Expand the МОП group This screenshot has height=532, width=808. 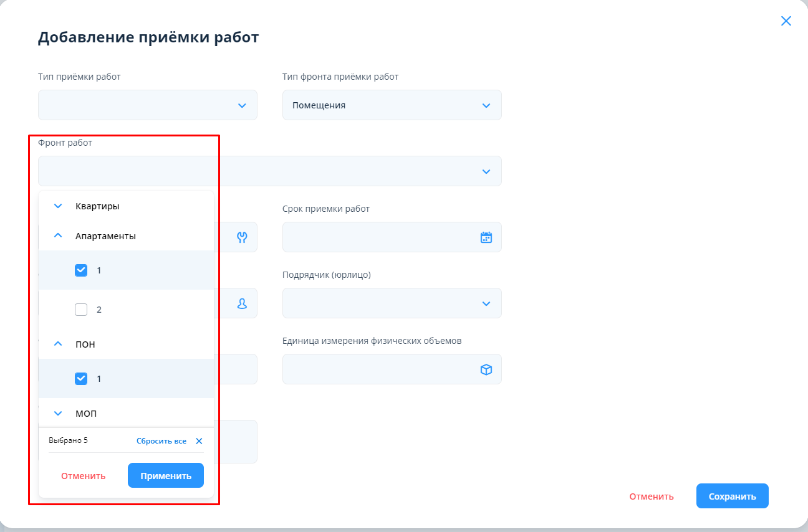[59, 414]
